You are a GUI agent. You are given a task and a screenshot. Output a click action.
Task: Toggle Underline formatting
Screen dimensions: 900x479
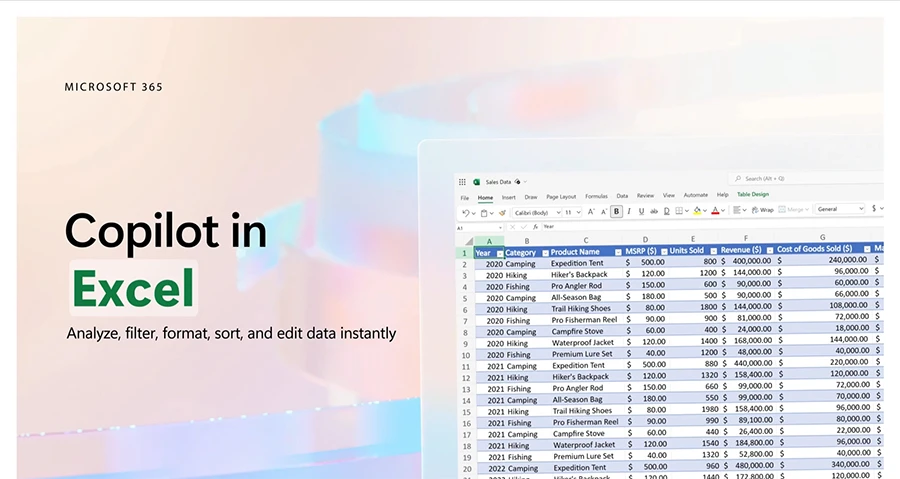click(x=642, y=211)
